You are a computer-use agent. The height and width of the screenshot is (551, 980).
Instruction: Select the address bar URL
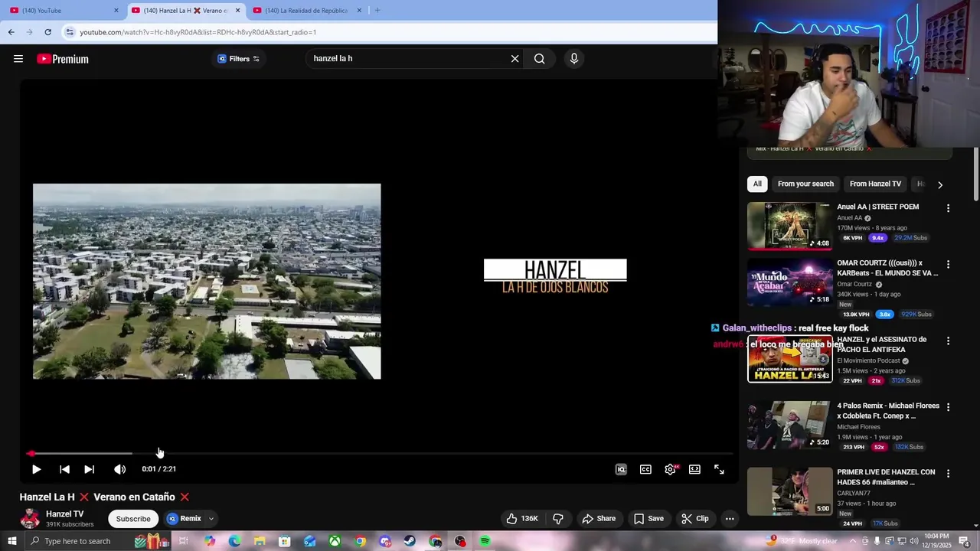[198, 32]
